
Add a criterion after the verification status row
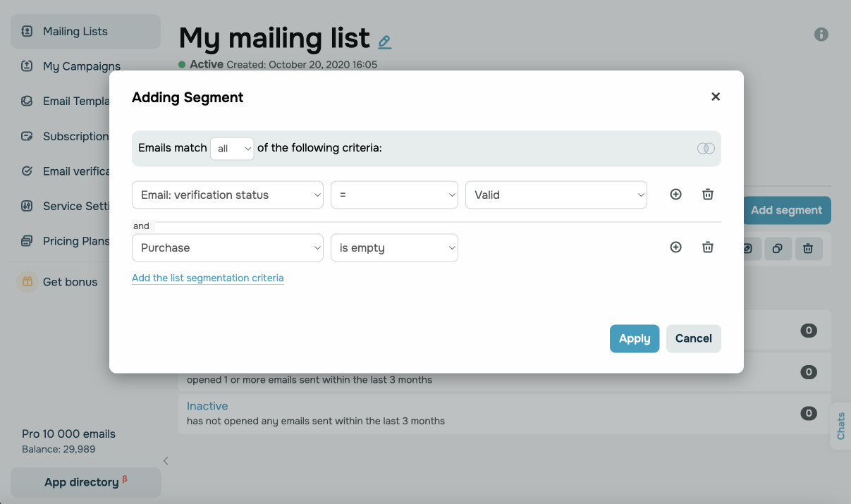(675, 195)
